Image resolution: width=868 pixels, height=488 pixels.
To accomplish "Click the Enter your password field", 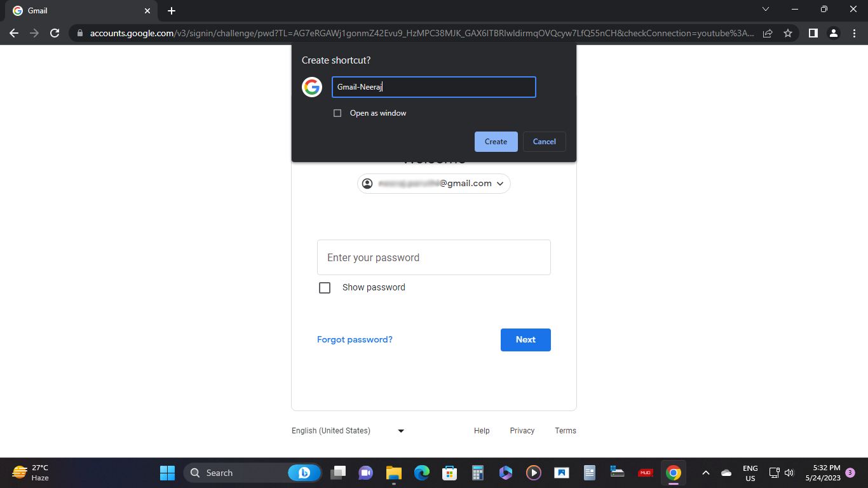I will 434,257.
